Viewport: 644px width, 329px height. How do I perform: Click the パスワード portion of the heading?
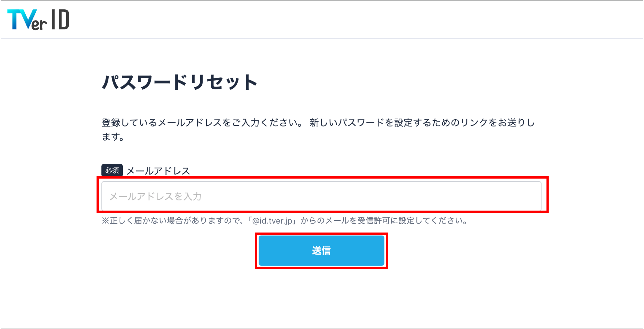(x=145, y=82)
